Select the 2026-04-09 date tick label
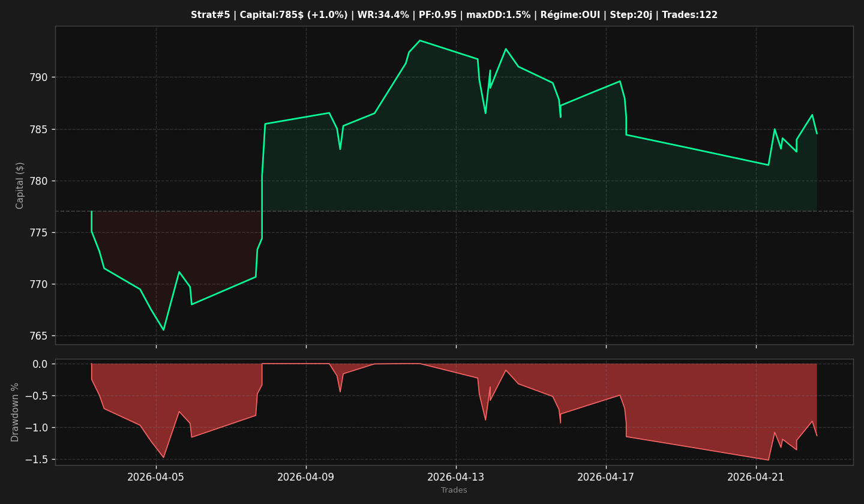The width and height of the screenshot is (864, 504). [306, 477]
